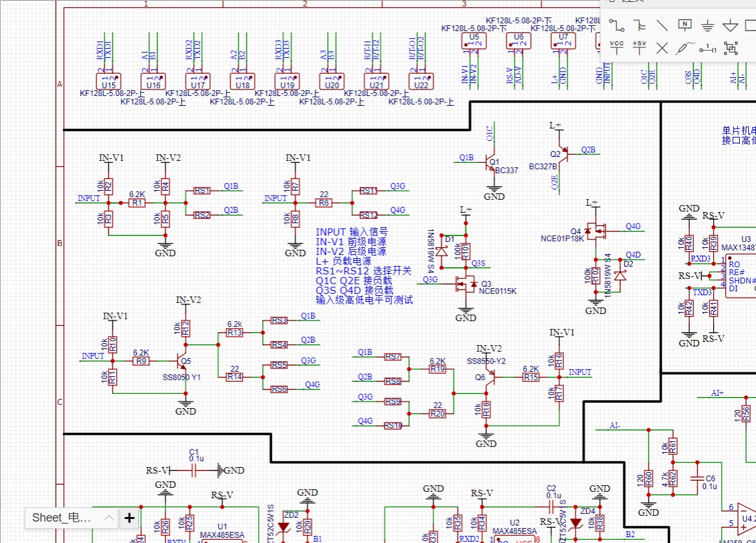Place a GND net flag with horizontal bars

(707, 25)
